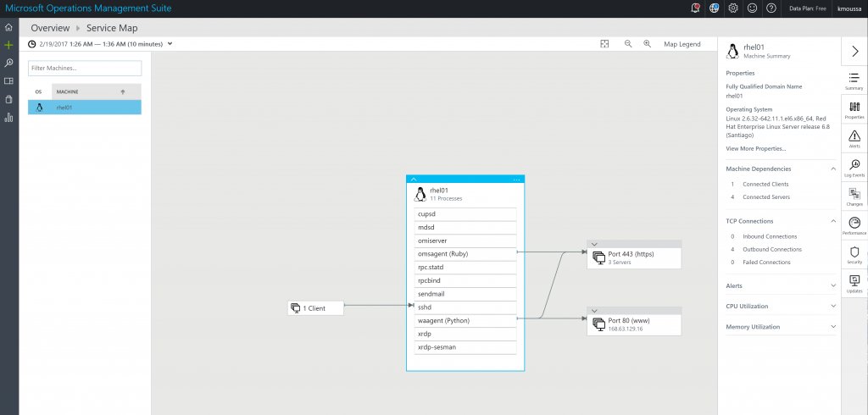Click the smiley feedback icon
868x415 pixels.
point(752,8)
